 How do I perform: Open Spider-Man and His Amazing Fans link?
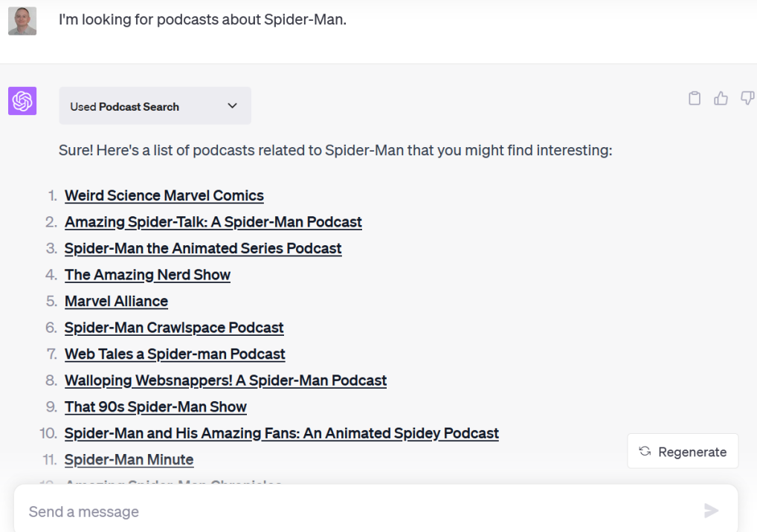[x=281, y=433]
